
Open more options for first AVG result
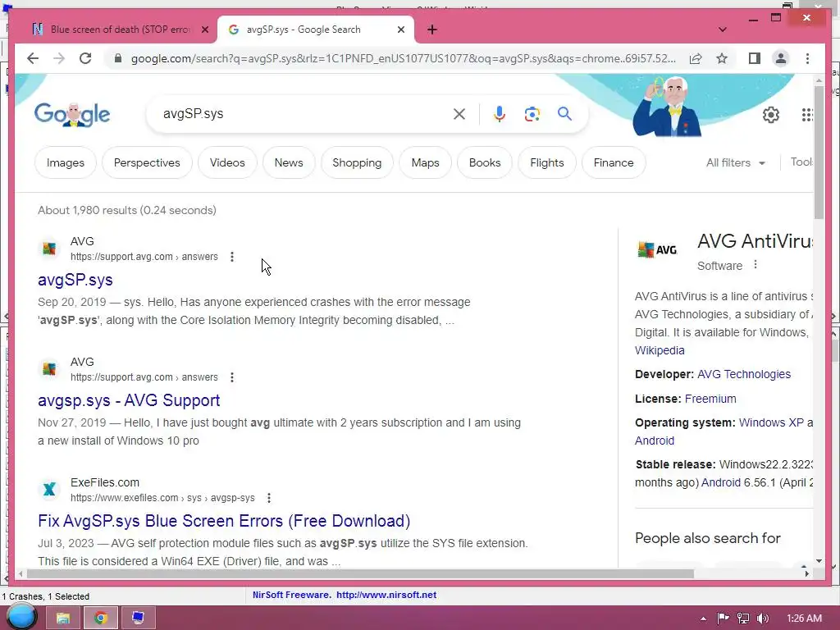232,257
